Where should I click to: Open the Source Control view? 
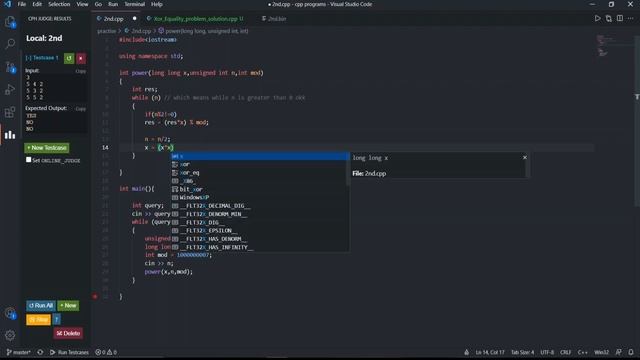(x=10, y=67)
